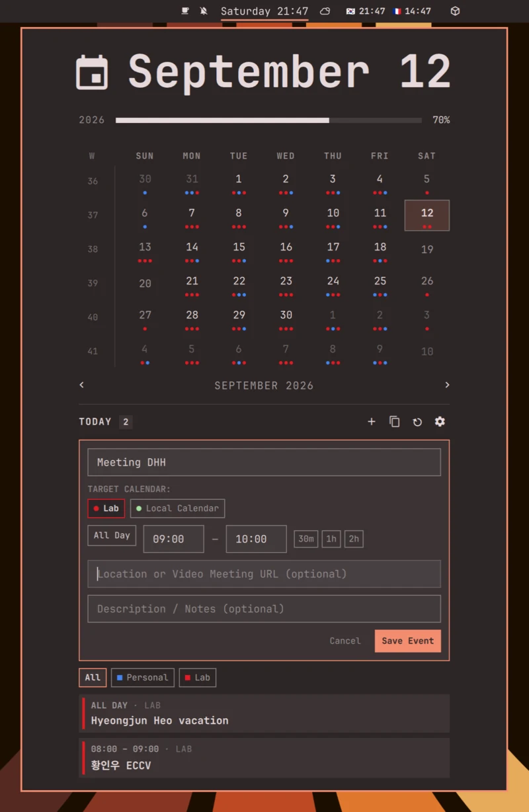Go to next month with right chevron
The width and height of the screenshot is (529, 812).
[x=447, y=385]
